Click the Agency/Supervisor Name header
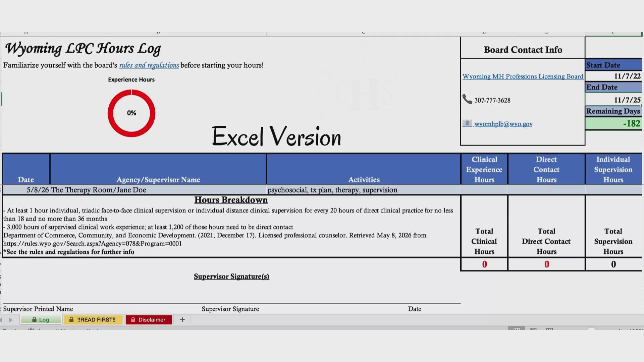Screen dimensions: 644x362 click(x=158, y=169)
